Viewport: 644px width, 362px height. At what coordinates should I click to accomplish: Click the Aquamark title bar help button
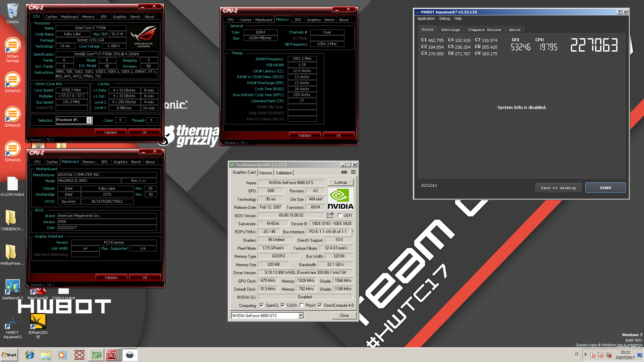[620, 12]
